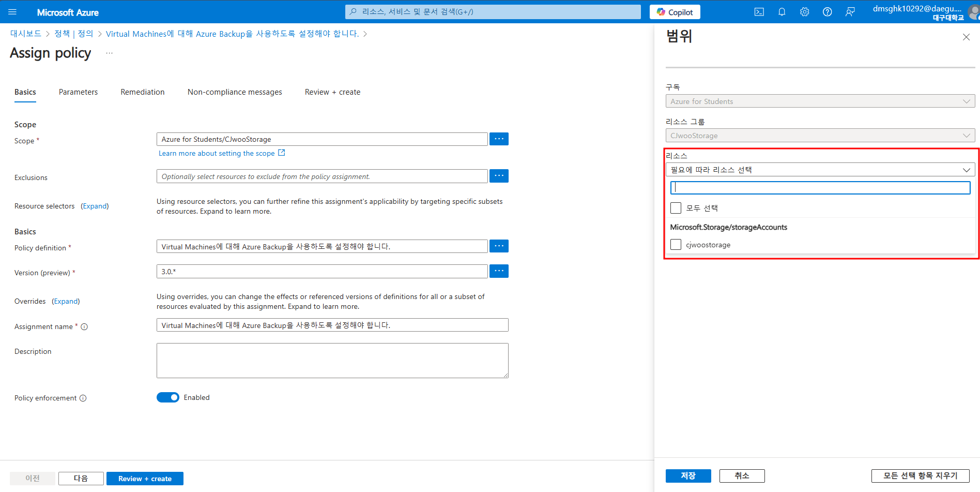980x492 pixels.
Task: Switch to the Non-compliance messages tab
Action: 235,92
